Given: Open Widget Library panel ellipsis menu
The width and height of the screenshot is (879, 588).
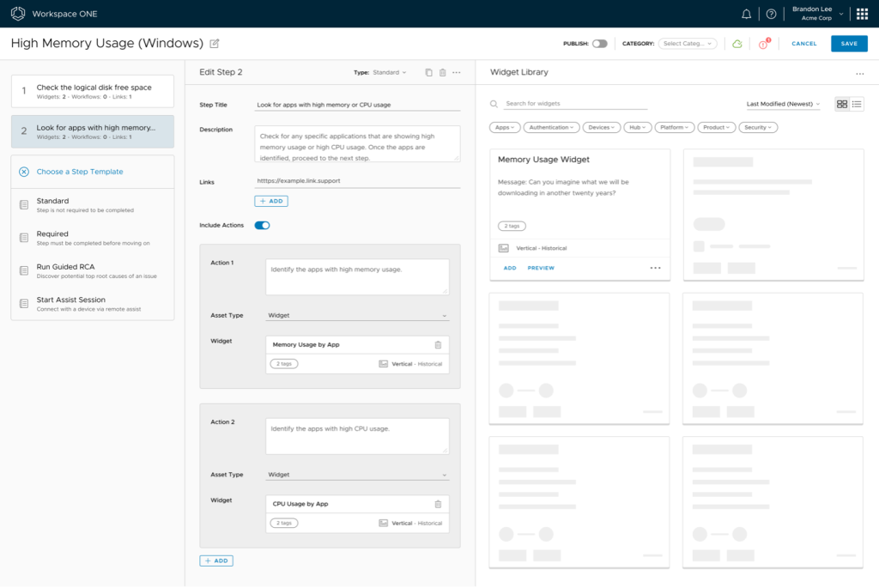Looking at the screenshot, I should pos(860,74).
